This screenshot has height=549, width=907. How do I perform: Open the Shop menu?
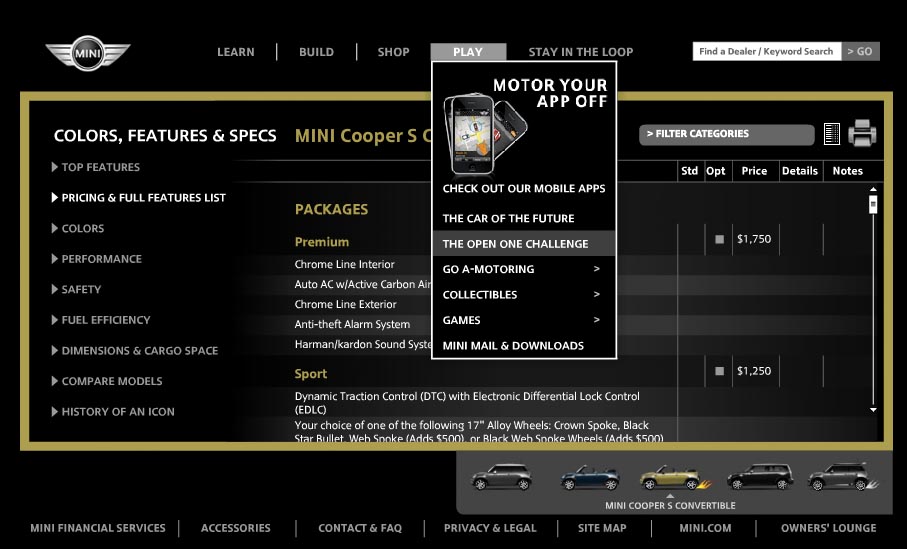[393, 52]
